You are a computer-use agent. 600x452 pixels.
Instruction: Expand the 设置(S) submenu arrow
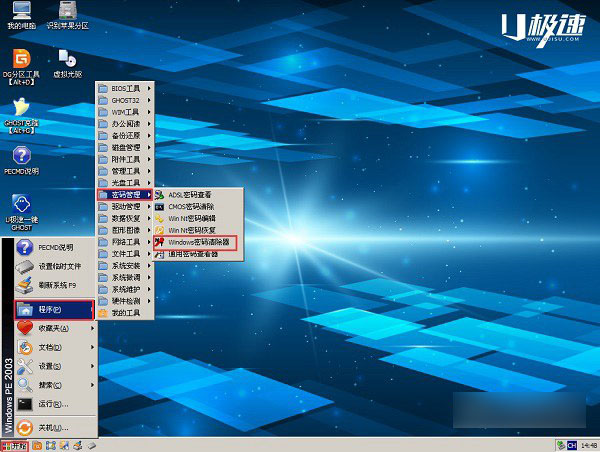(x=92, y=366)
